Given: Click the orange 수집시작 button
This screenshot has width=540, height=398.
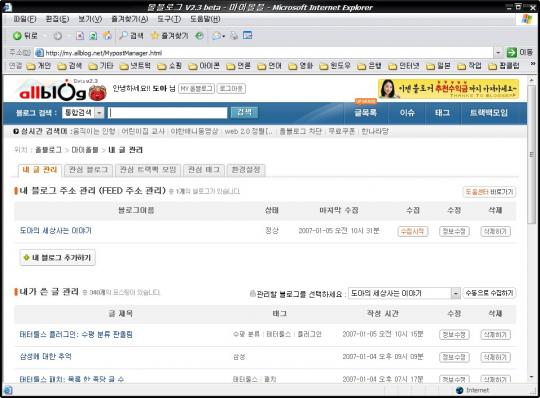Looking at the screenshot, I should (x=413, y=231).
